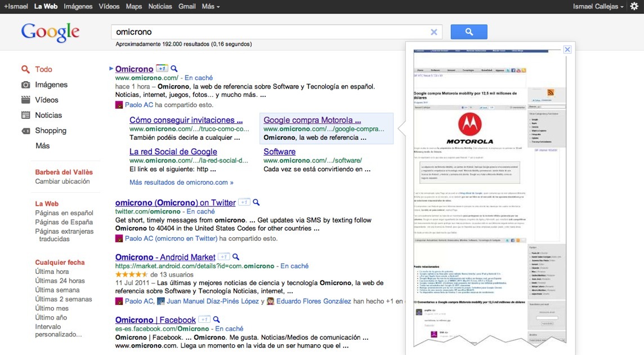Select the Imágenes filter in left sidebar
Viewport: 644px width, 355px height.
coord(51,85)
